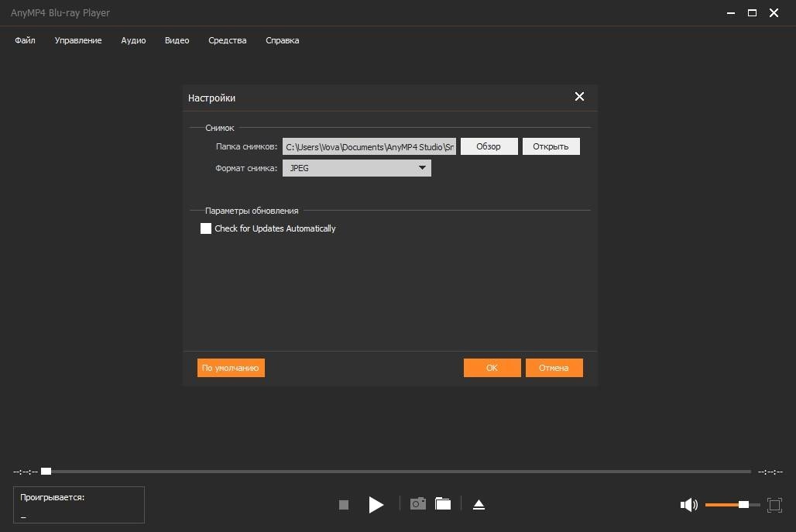Click the elapsed time --:--:-- label at left
This screenshot has height=532, width=796.
pos(26,472)
